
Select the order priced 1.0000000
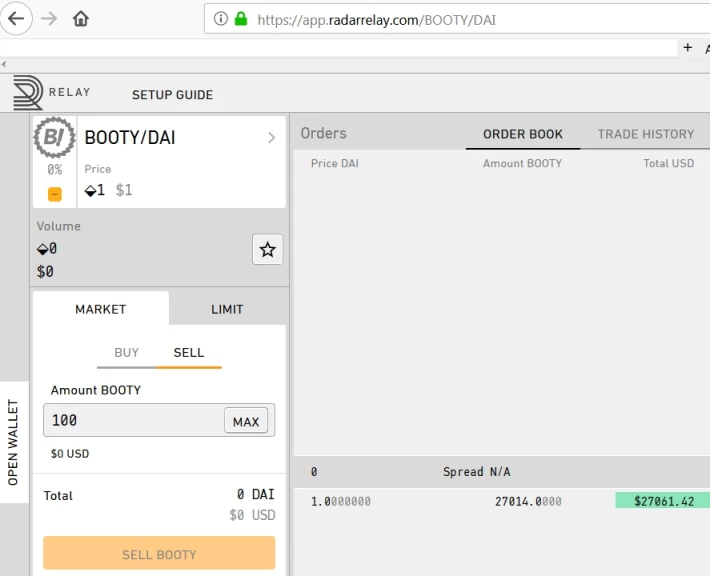[x=341, y=501]
